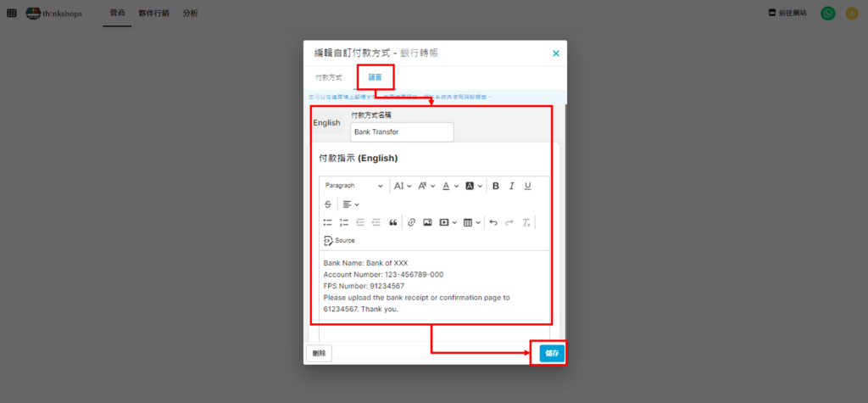868x403 pixels.
Task: Click the insert image icon
Action: (x=427, y=222)
